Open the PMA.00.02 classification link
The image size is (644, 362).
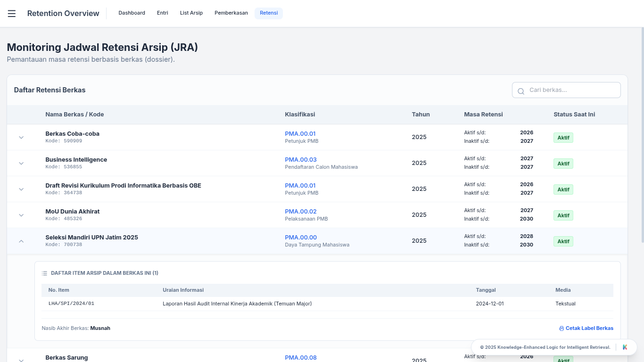point(301,212)
